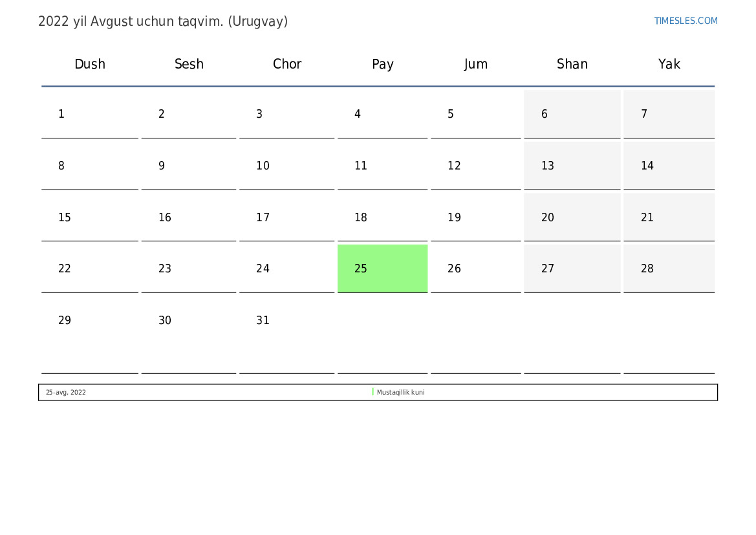
Task: Click the 25-avg, 2022 legend date
Action: click(66, 392)
